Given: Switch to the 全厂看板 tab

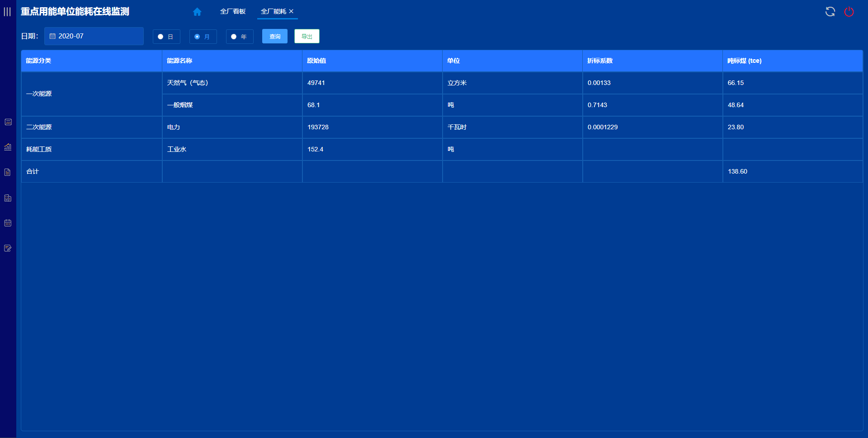Looking at the screenshot, I should [x=233, y=11].
